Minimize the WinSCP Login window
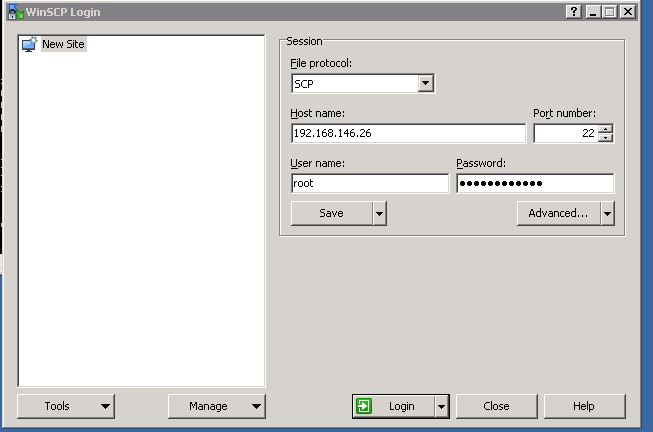The image size is (653, 432). click(593, 12)
